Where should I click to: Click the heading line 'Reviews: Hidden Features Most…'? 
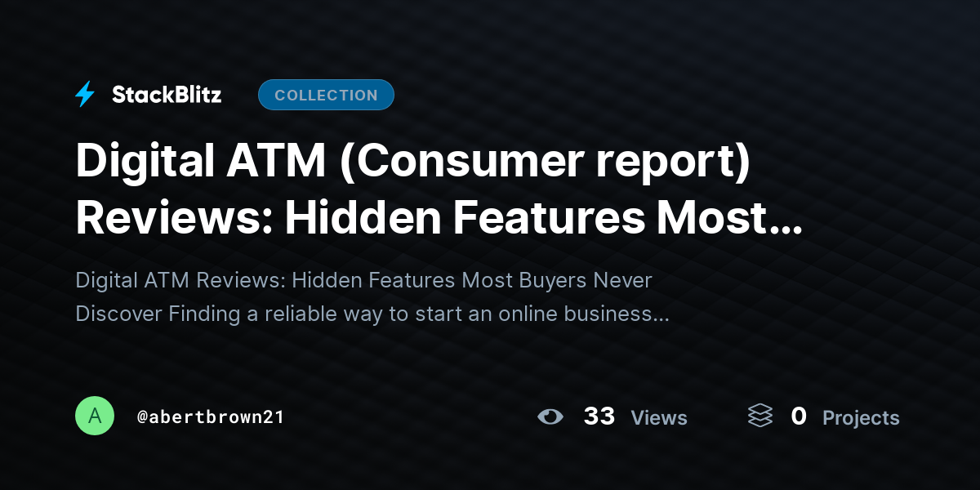coord(439,218)
